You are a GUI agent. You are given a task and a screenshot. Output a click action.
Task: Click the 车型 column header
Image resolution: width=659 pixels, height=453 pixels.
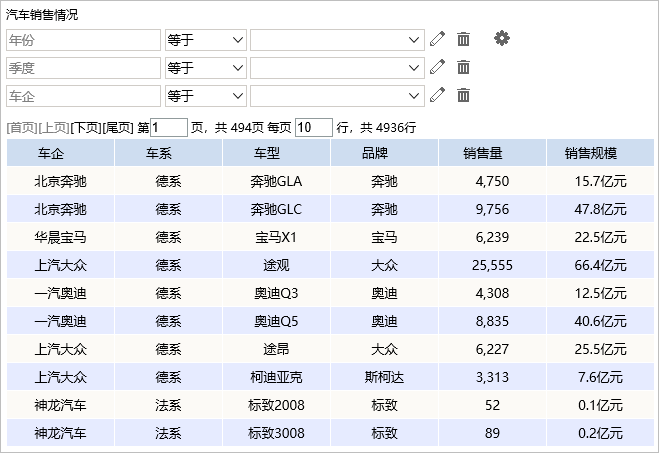point(277,153)
